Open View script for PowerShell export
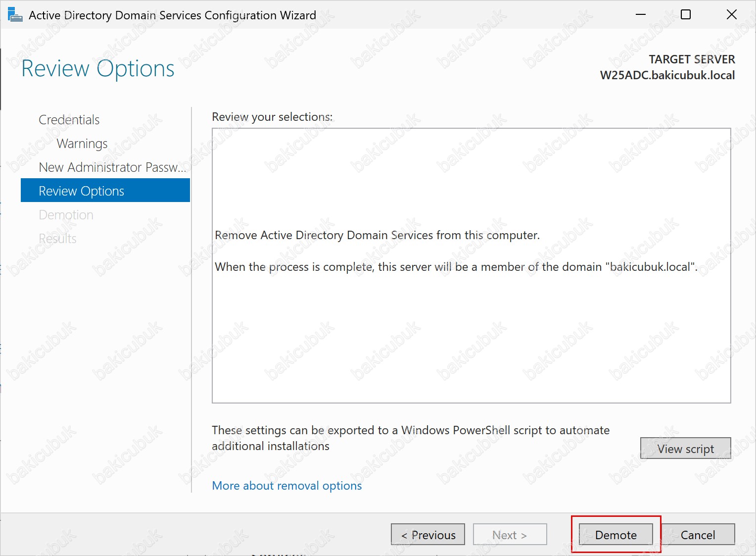 (x=685, y=449)
